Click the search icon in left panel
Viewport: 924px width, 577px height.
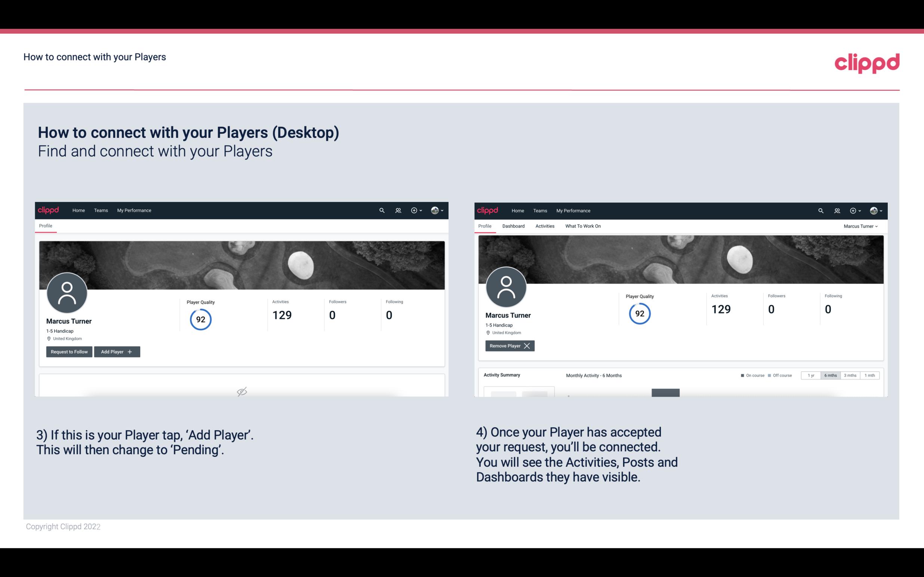click(x=381, y=210)
